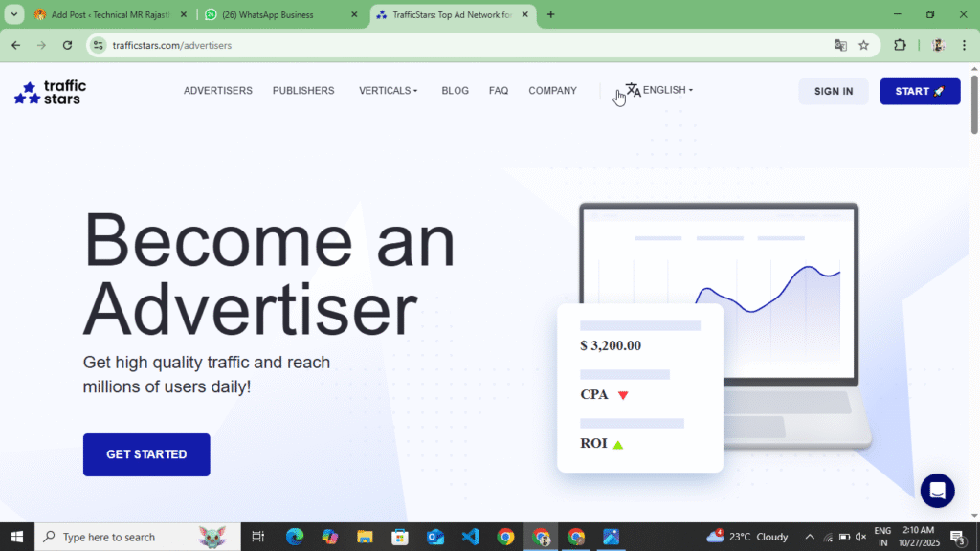Viewport: 980px width, 551px height.
Task: Open the Intercom chat bubble widget
Action: pos(937,491)
